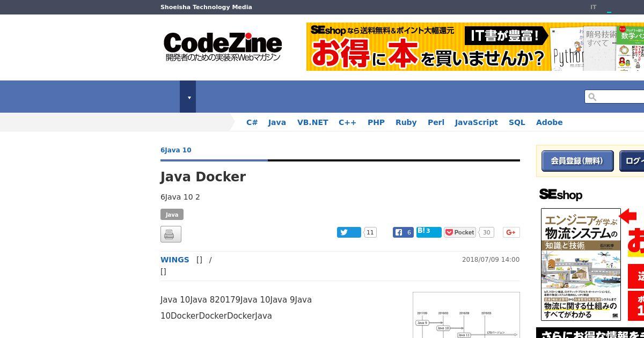Viewport: 644px width, 338px height.
Task: Open the C++ topic link
Action: (x=347, y=122)
